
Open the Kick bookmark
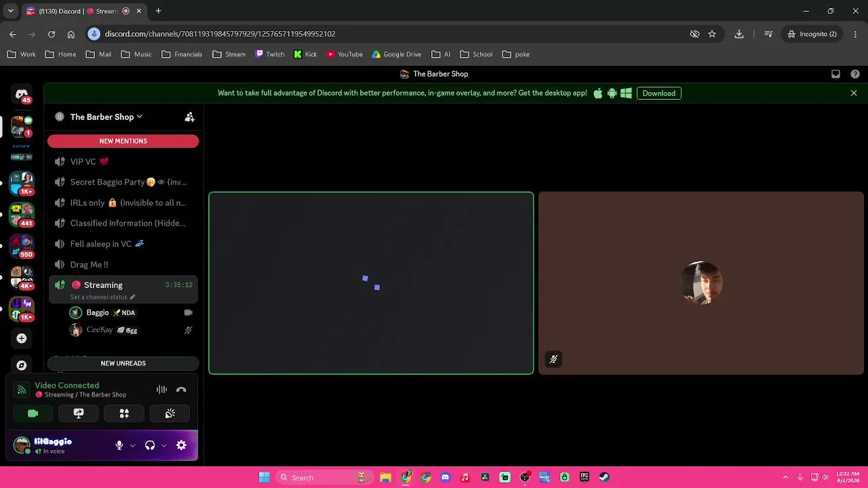[305, 54]
